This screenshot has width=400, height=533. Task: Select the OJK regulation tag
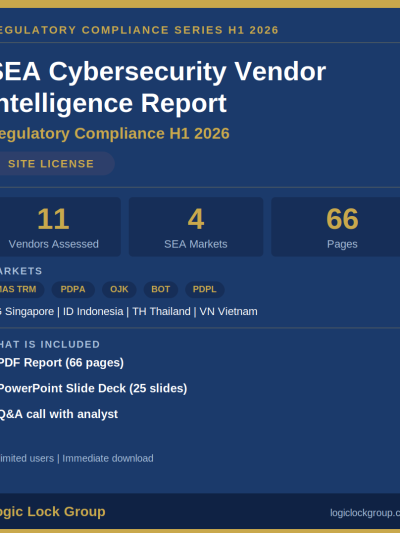pos(119,289)
